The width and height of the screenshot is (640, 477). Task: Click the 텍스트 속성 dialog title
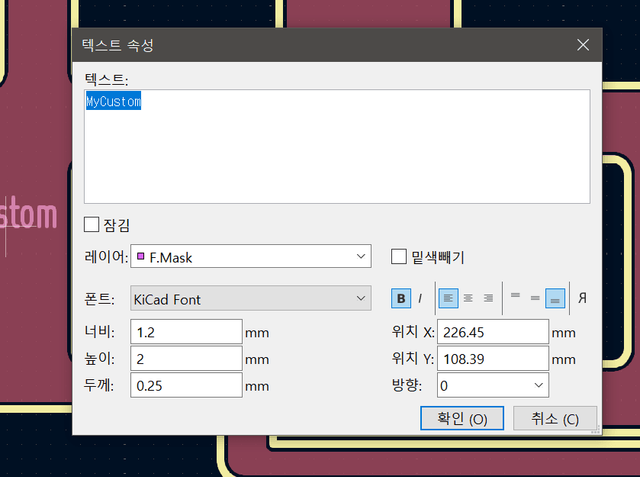click(x=118, y=45)
